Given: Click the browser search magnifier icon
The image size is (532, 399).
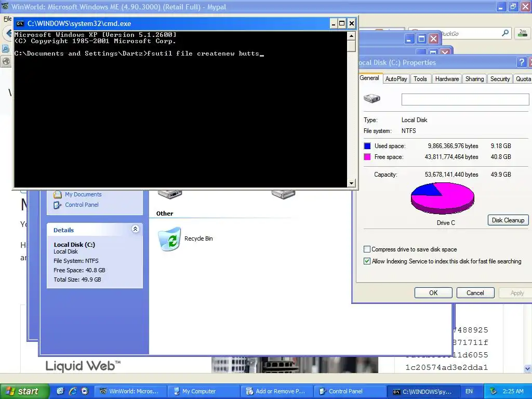Looking at the screenshot, I should [505, 33].
